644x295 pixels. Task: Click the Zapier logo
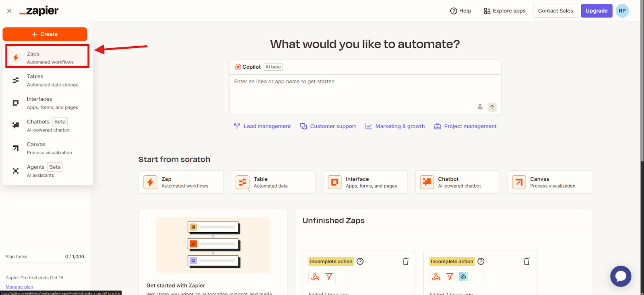[x=39, y=11]
